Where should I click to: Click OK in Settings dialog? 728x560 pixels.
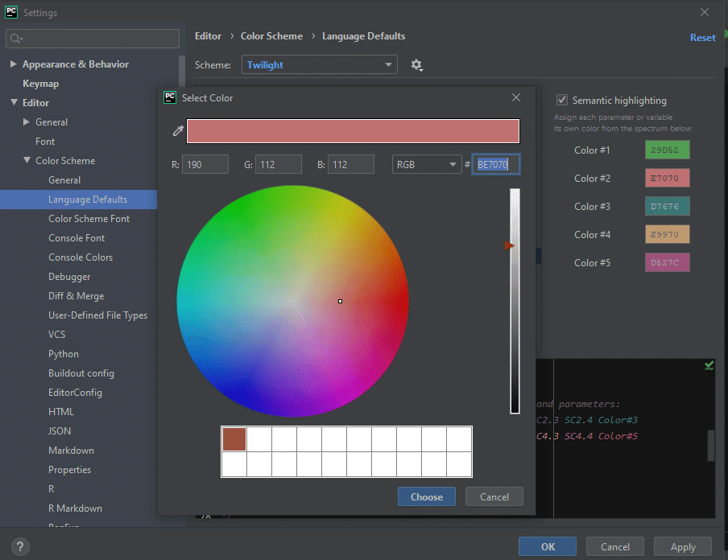548,546
